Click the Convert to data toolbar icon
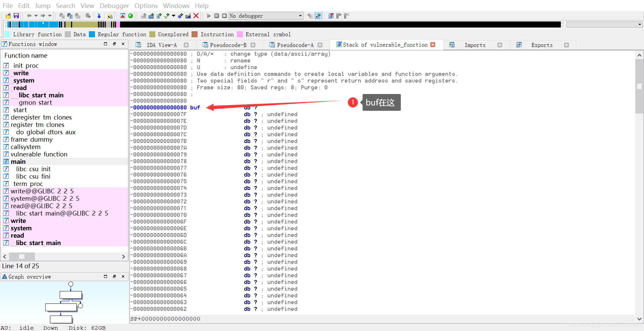Screen dimensions: 644x331 [x=151, y=16]
